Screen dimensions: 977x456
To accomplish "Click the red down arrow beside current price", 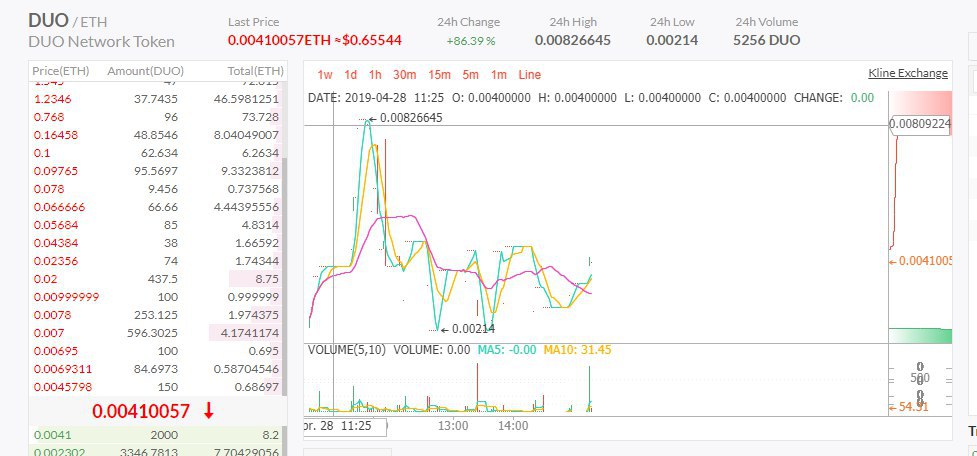I will pyautogui.click(x=209, y=411).
